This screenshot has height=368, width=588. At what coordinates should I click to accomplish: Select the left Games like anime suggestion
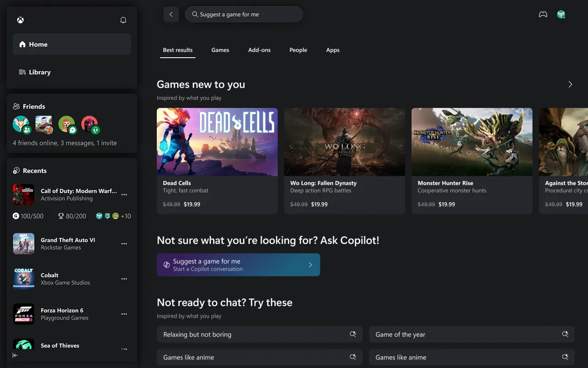coord(260,357)
